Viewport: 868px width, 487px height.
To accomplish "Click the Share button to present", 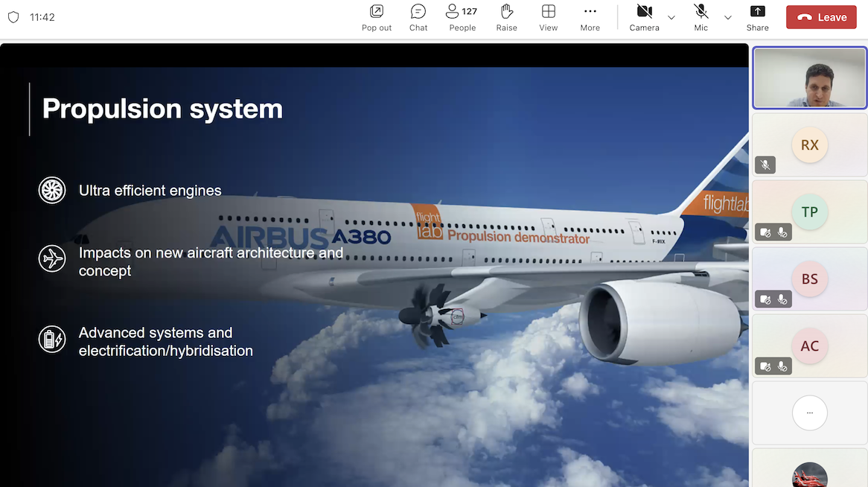I will click(x=757, y=16).
